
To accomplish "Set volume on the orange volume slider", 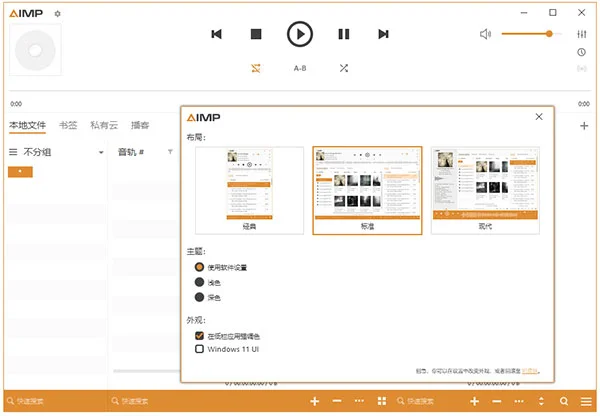I will coord(532,34).
